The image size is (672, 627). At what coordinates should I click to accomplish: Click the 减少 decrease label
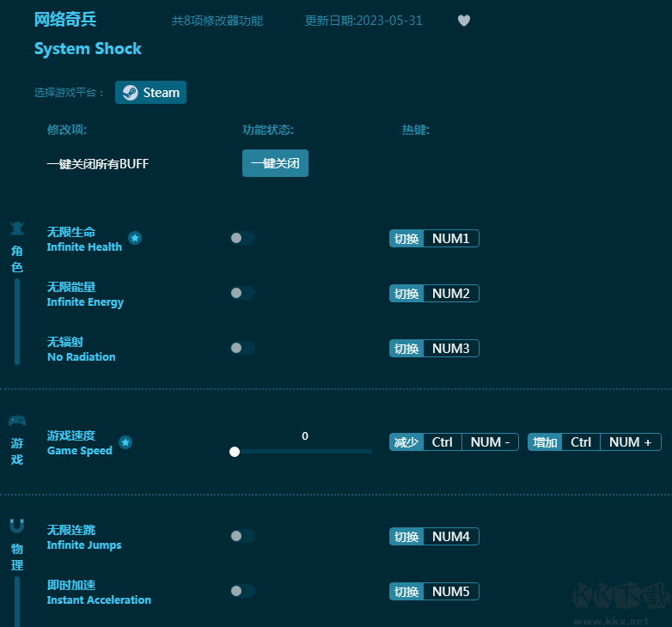click(x=406, y=442)
